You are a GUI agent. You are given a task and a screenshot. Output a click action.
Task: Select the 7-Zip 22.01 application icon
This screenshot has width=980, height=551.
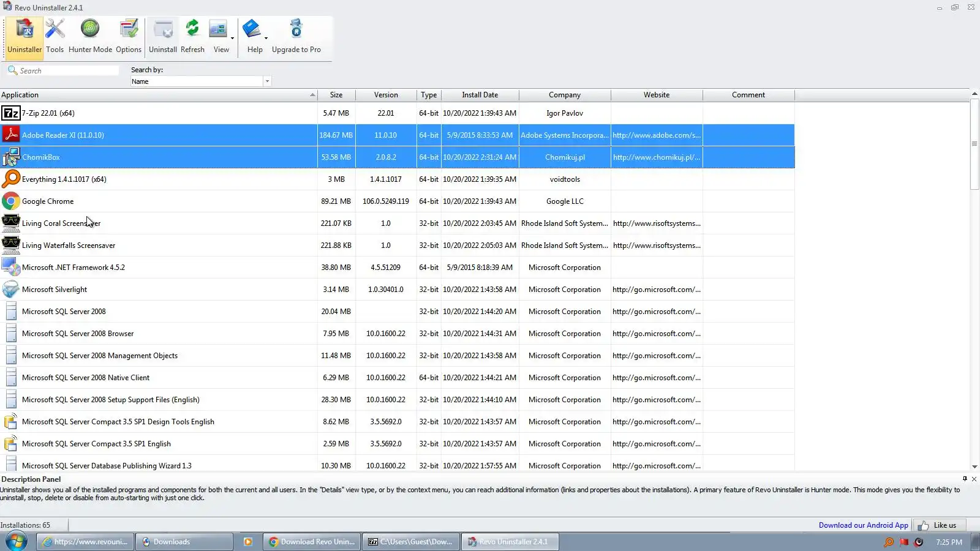coord(11,113)
